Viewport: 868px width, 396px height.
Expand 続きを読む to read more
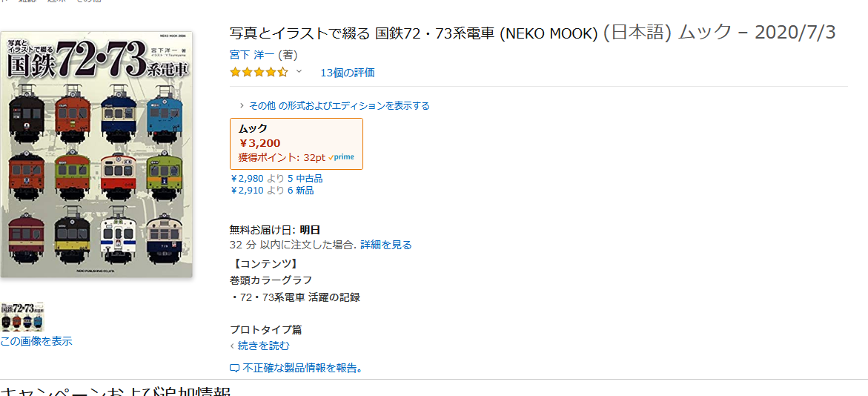point(263,346)
